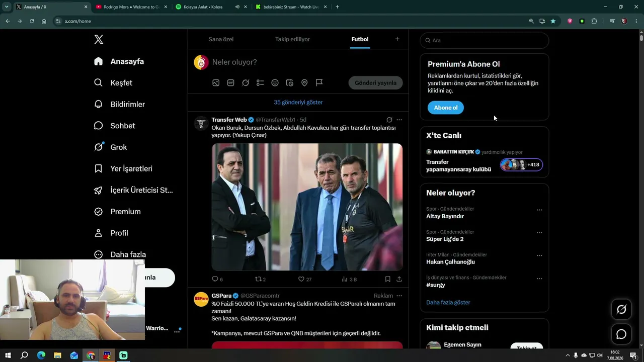Share the Transfer Web post

(x=399, y=279)
